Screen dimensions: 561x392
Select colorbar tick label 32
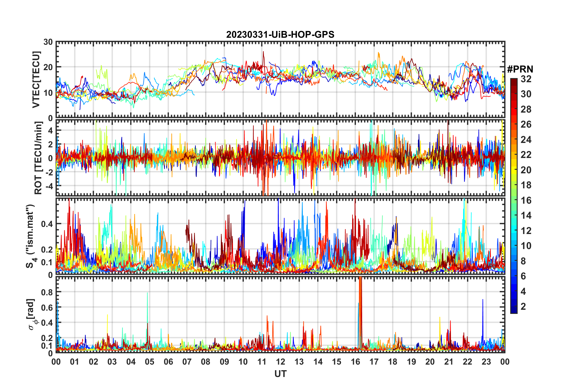click(x=526, y=79)
